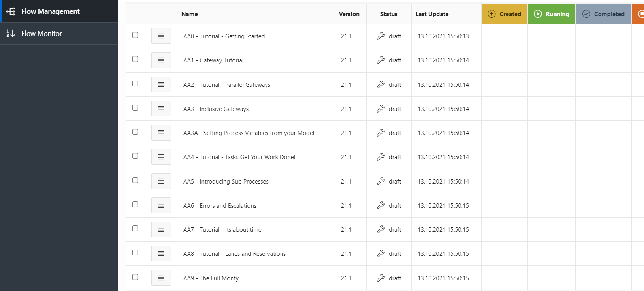
Task: Click the play icon in the Running header
Action: (x=538, y=13)
